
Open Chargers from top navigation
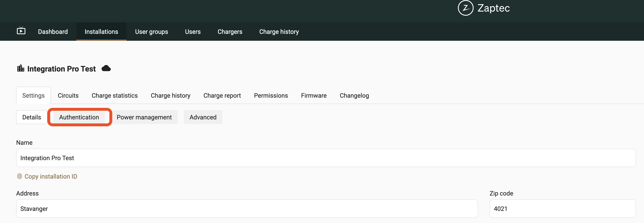(230, 32)
